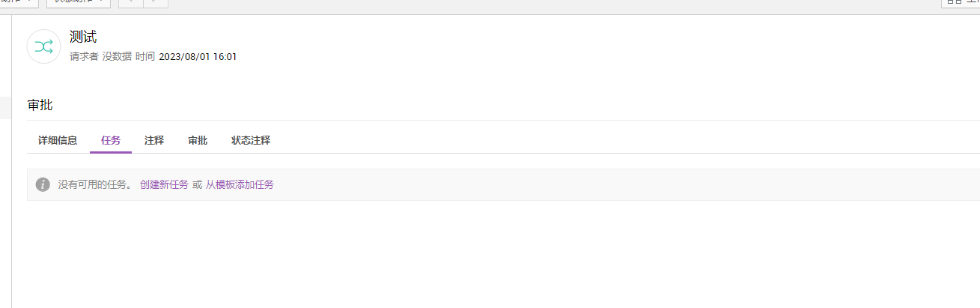Click the timestamp 2023/08/01 16:01
This screenshot has width=980, height=308.
point(198,56)
